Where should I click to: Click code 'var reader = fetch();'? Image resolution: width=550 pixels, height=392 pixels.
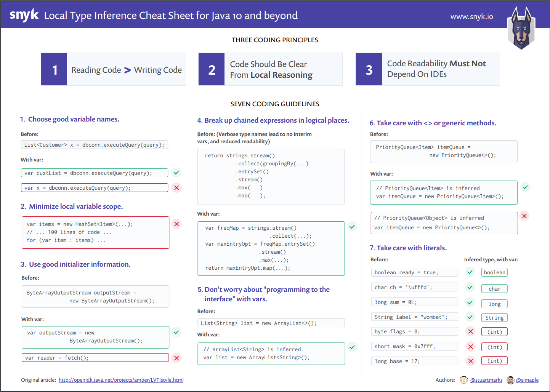click(95, 358)
